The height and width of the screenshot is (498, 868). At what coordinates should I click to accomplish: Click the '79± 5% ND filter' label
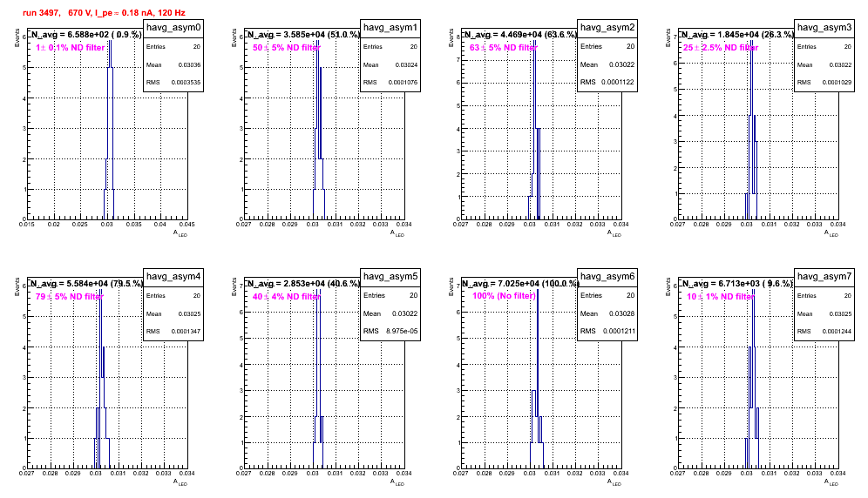pyautogui.click(x=70, y=297)
